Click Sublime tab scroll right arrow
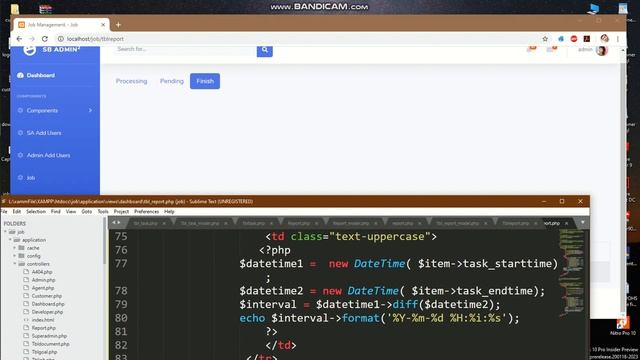 (x=119, y=222)
